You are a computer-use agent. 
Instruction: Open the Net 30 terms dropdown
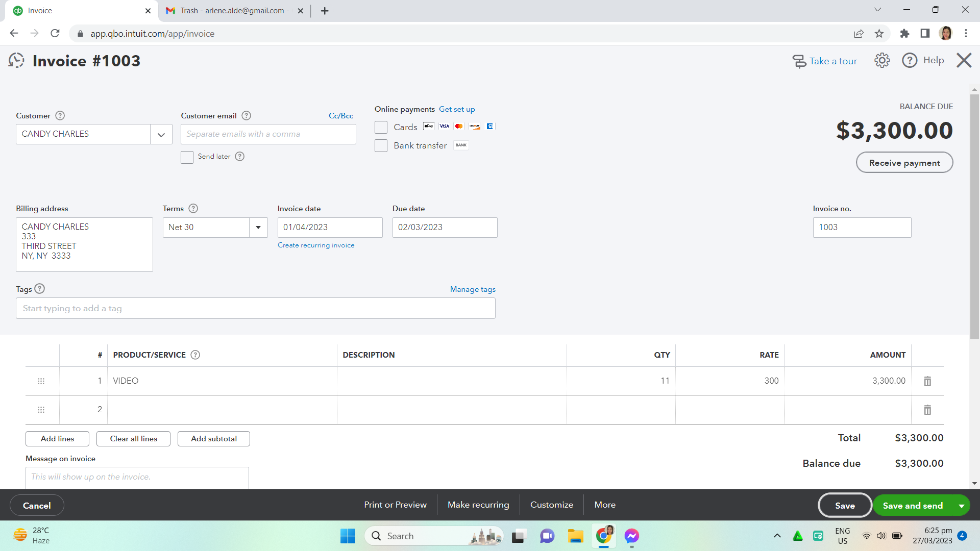click(x=258, y=228)
